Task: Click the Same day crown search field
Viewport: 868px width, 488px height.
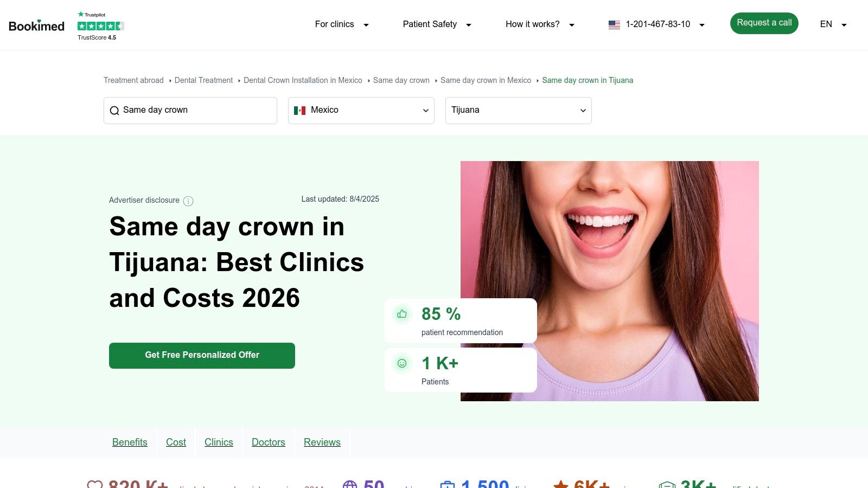Action: coord(190,110)
